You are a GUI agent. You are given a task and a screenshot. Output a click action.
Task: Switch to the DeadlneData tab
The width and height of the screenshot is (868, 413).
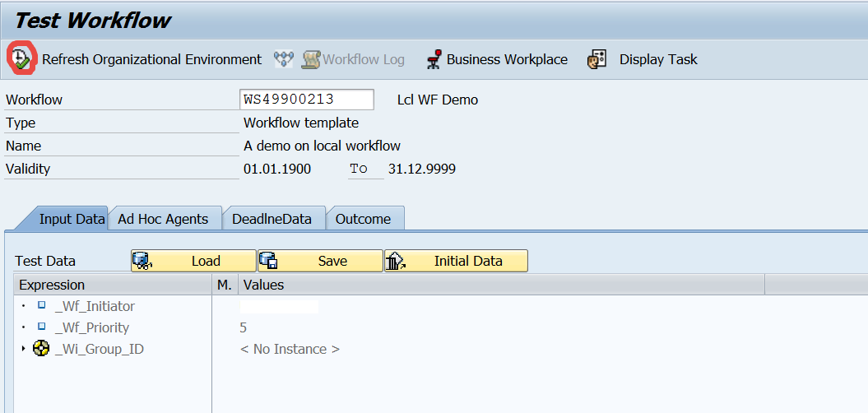[272, 219]
